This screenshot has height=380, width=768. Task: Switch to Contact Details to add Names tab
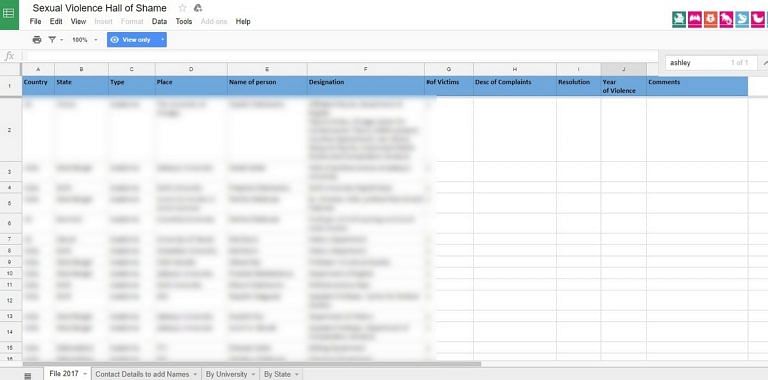point(142,374)
